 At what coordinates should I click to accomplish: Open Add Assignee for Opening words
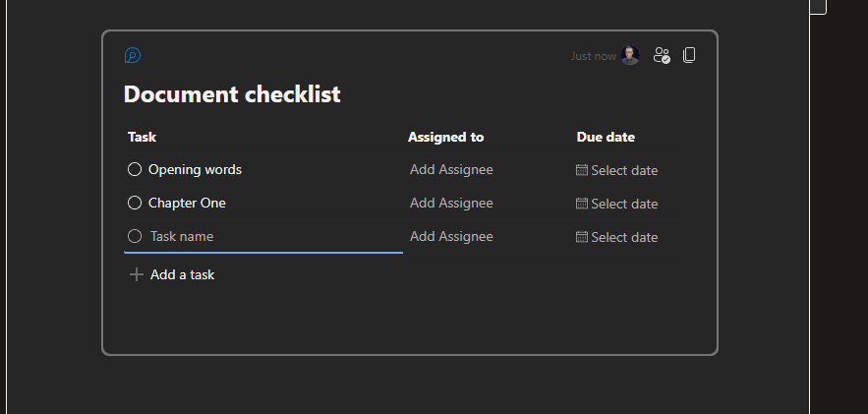pos(451,170)
